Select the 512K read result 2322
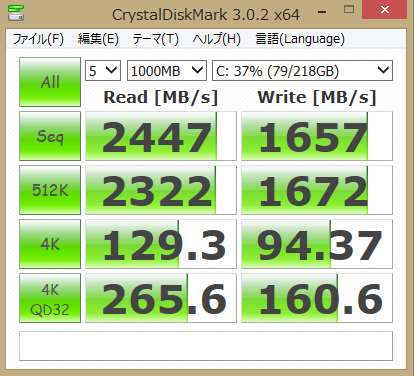The height and width of the screenshot is (376, 414). click(x=161, y=190)
